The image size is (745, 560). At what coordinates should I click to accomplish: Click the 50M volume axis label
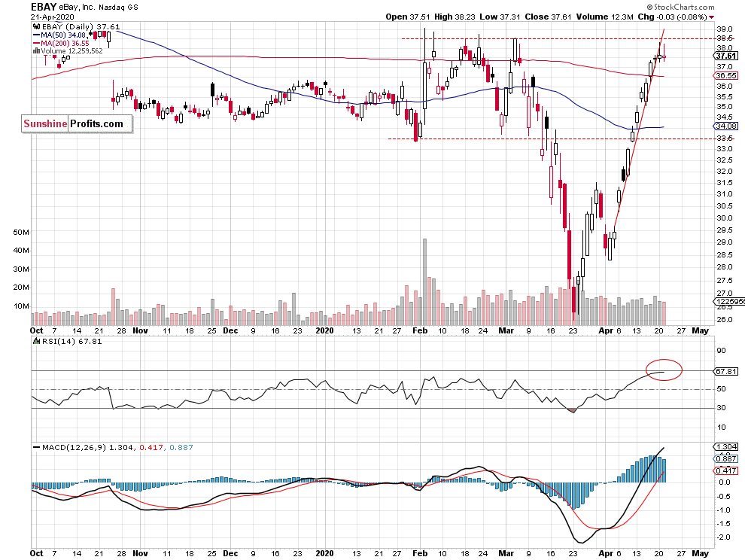[x=21, y=232]
